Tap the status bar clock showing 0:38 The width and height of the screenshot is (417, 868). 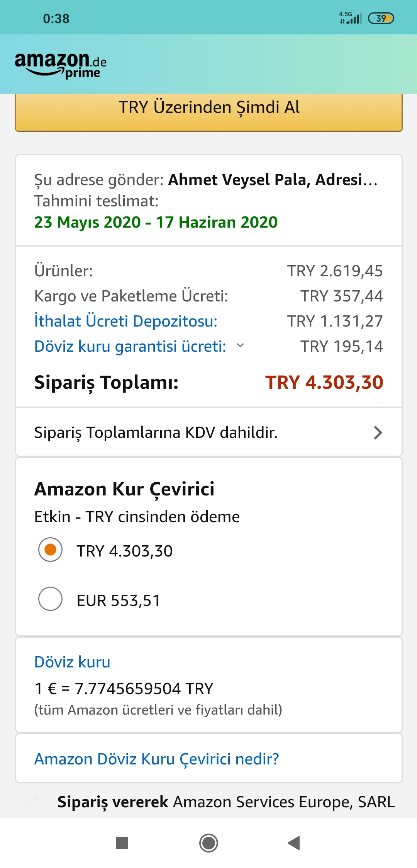(x=56, y=19)
